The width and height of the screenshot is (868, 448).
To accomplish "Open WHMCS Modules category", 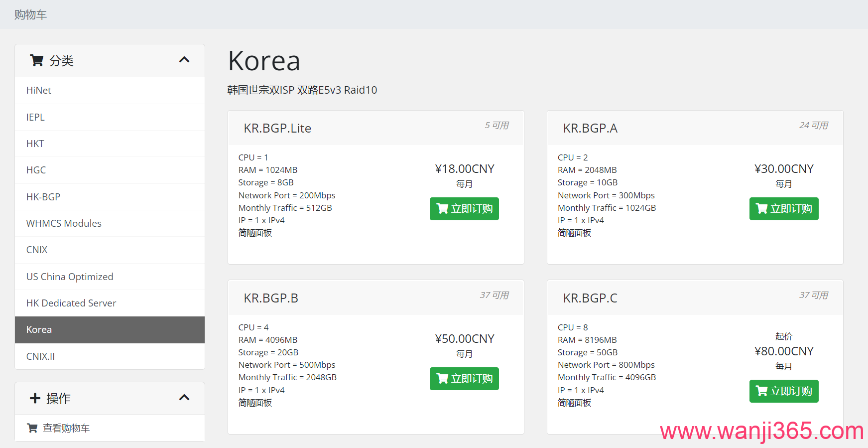I will tap(64, 223).
